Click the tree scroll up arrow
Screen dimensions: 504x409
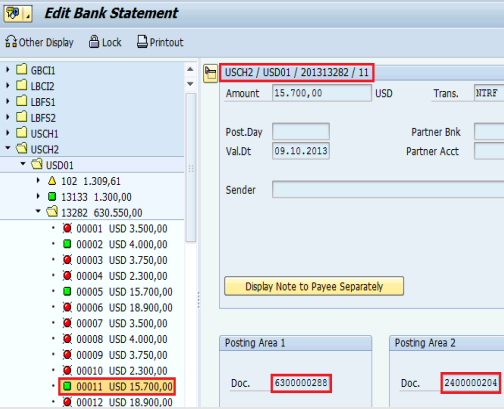[190, 69]
